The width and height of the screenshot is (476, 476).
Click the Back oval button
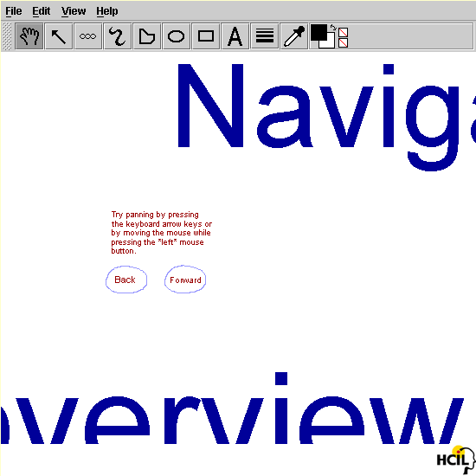pyautogui.click(x=126, y=280)
